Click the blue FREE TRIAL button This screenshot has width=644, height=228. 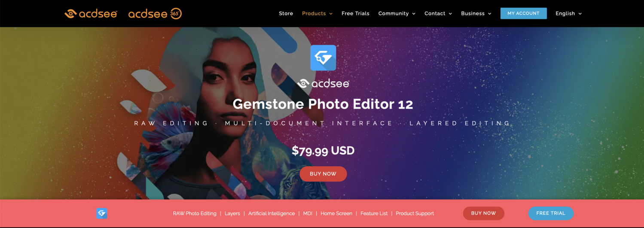550,213
